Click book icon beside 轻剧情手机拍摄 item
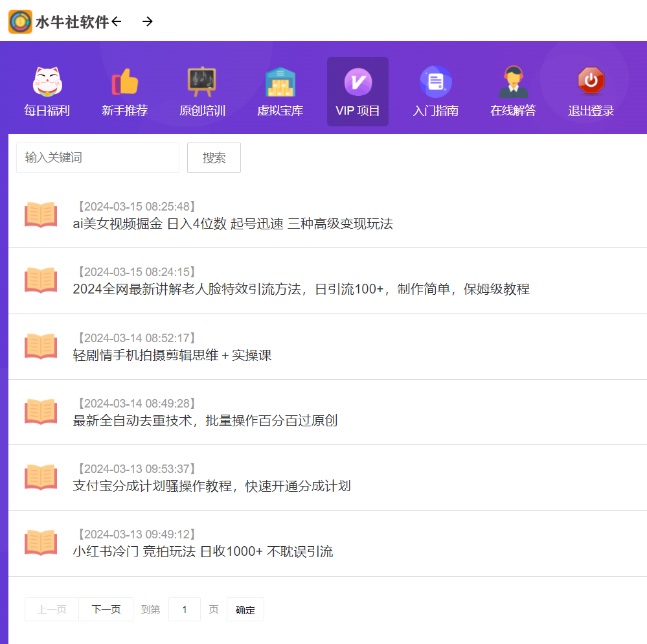Viewport: 647px width, 644px height. 41,346
